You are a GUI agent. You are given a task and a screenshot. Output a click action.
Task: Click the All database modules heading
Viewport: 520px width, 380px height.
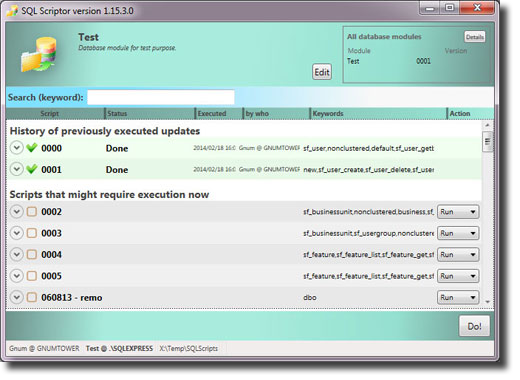pos(384,37)
